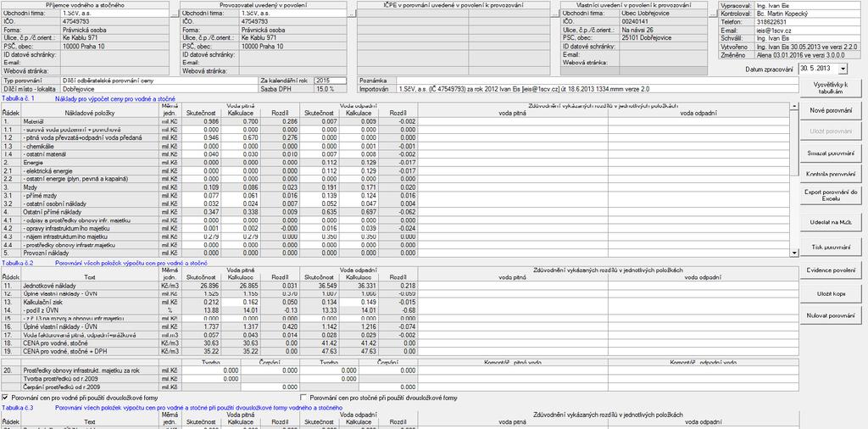Click Importován info text field

coord(598,88)
